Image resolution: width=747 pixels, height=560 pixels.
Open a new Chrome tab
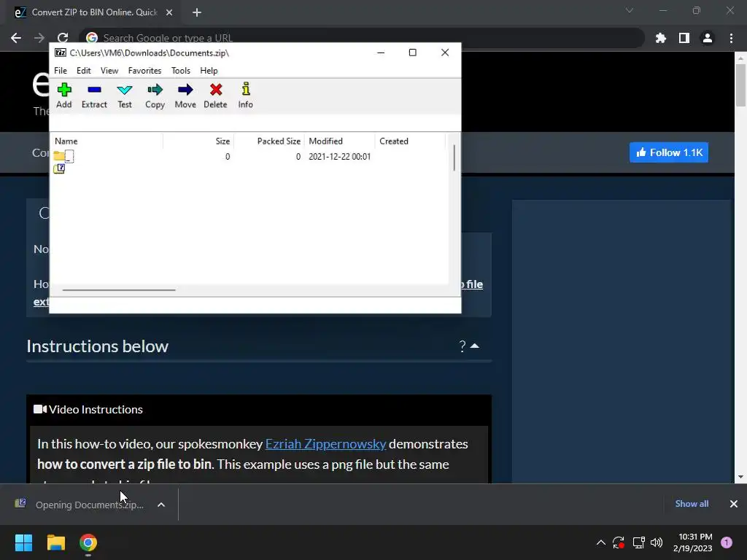click(197, 12)
